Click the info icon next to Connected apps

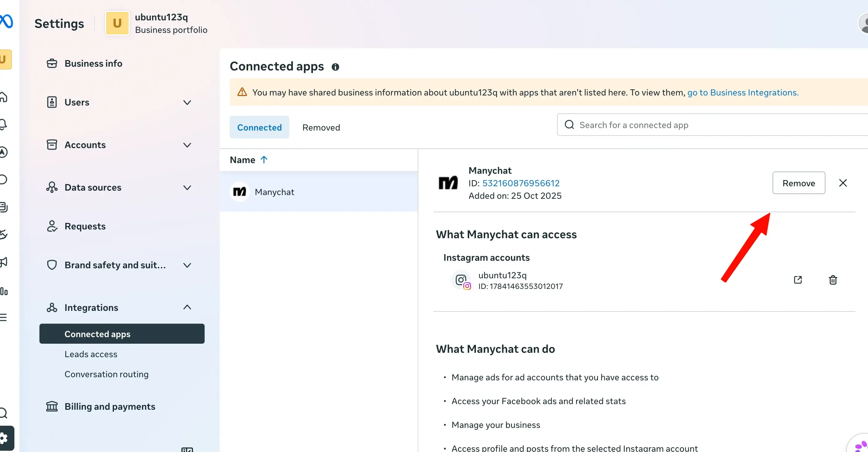335,67
